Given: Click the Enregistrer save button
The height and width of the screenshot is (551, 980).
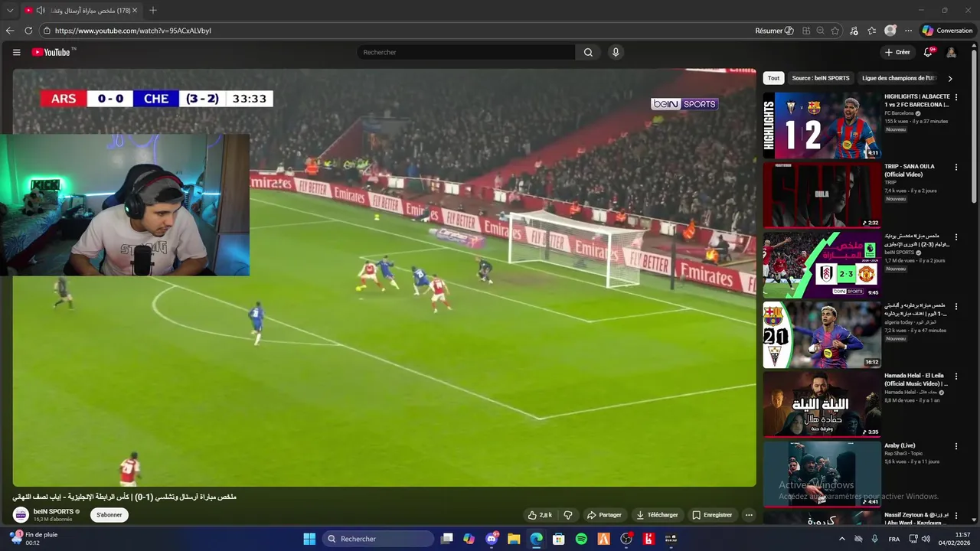Looking at the screenshot, I should coord(712,515).
